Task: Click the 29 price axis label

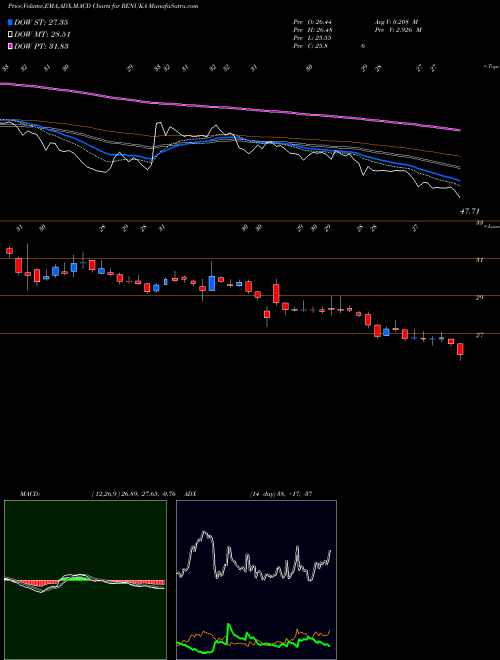Action: [x=479, y=298]
